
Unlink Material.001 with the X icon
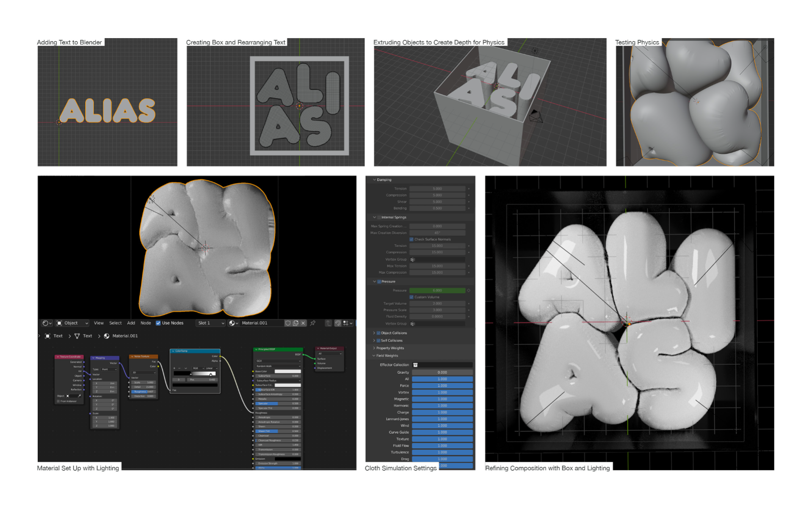(x=303, y=323)
